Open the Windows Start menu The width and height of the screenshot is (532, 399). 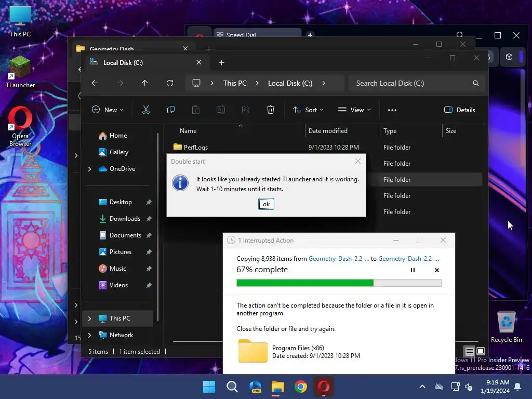[209, 387]
